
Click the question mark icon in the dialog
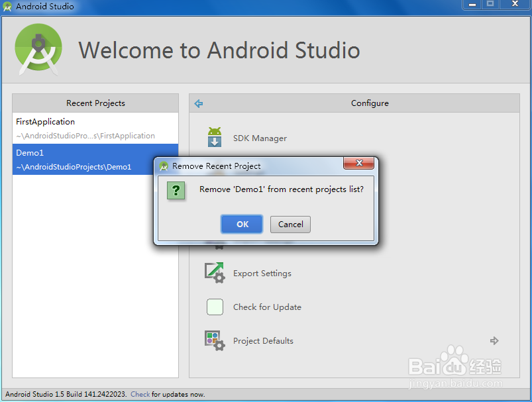pos(176,191)
